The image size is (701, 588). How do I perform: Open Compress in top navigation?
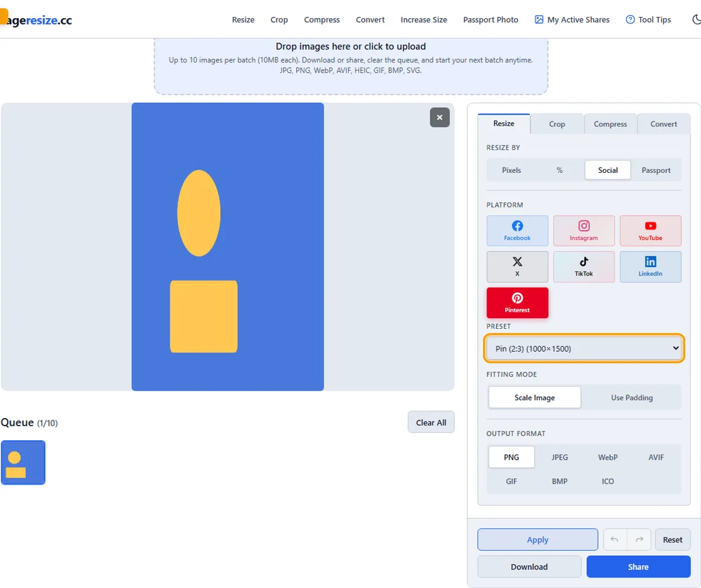click(322, 19)
